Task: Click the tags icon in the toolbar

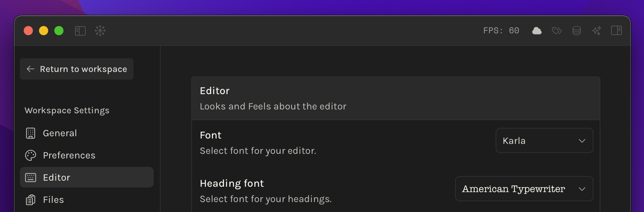Action: (557, 31)
